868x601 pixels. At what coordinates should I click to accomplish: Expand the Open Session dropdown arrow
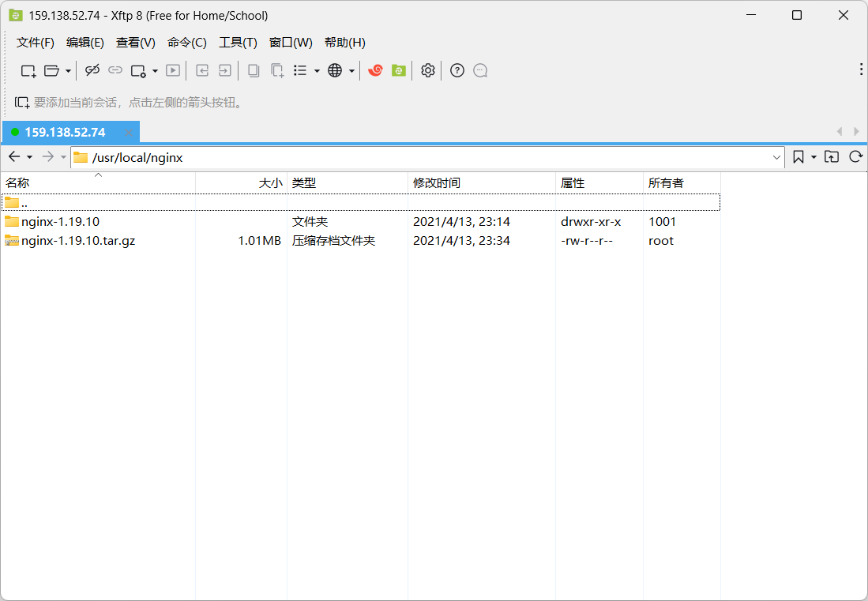point(68,71)
